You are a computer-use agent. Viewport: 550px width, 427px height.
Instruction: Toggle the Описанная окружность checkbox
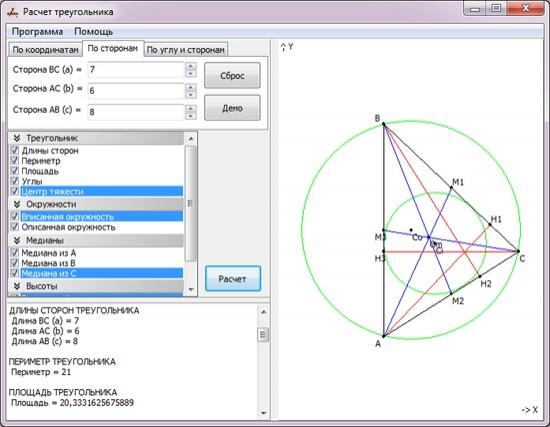click(x=14, y=227)
